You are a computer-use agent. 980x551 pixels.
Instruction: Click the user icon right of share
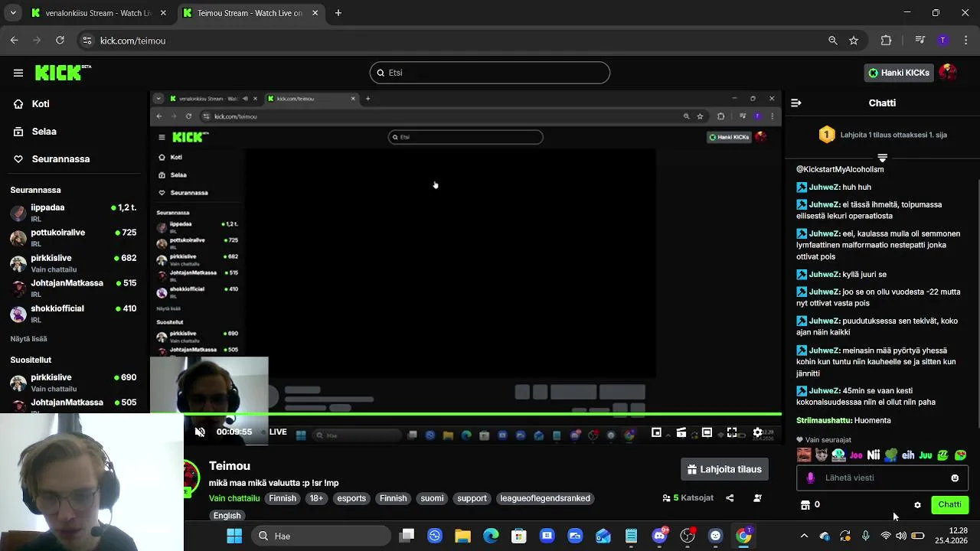click(757, 498)
